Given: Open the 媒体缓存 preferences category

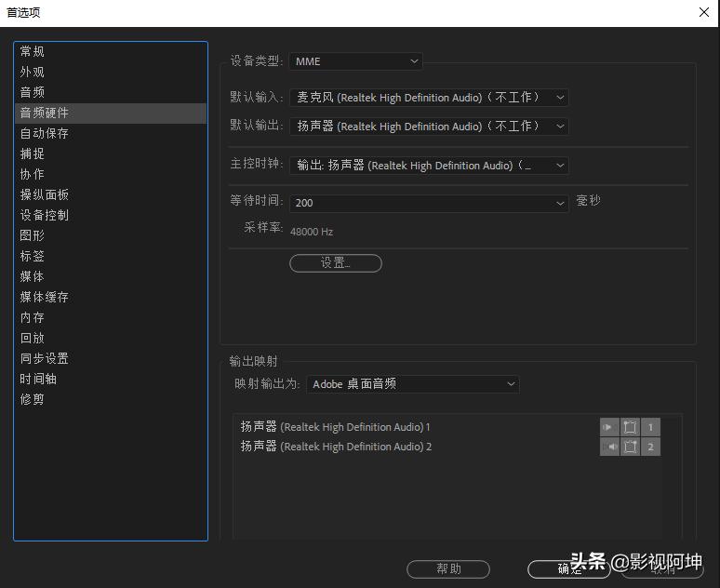Looking at the screenshot, I should click(45, 297).
